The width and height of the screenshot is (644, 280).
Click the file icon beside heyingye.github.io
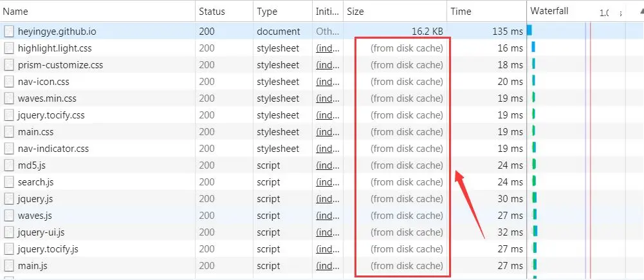(9, 32)
